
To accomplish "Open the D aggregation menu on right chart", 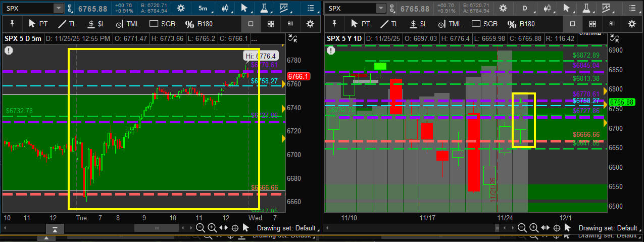I will tap(525, 8).
